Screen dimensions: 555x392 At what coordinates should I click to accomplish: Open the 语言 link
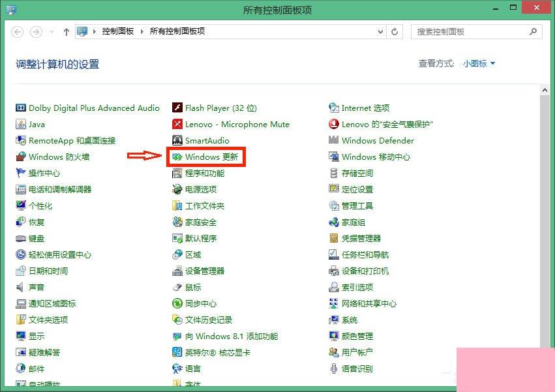193,369
